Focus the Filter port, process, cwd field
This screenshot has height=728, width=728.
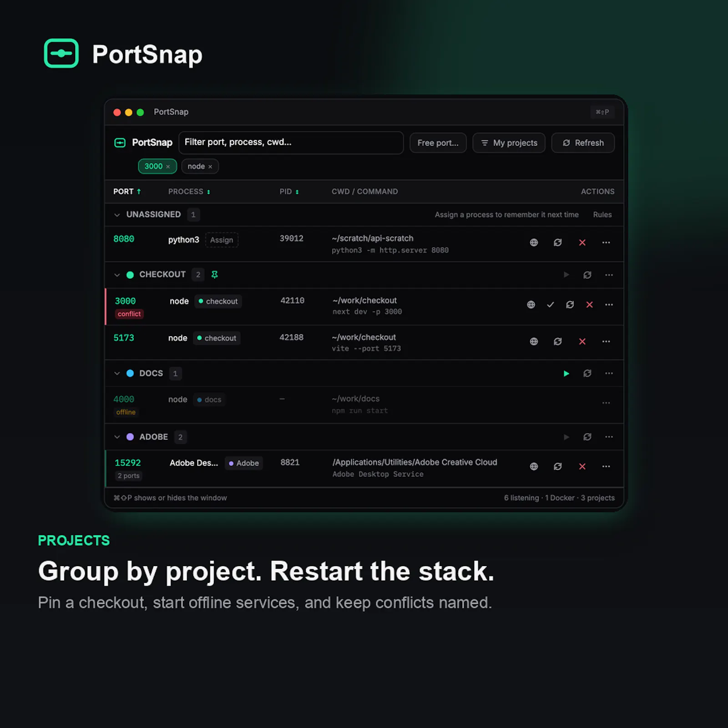(x=291, y=142)
